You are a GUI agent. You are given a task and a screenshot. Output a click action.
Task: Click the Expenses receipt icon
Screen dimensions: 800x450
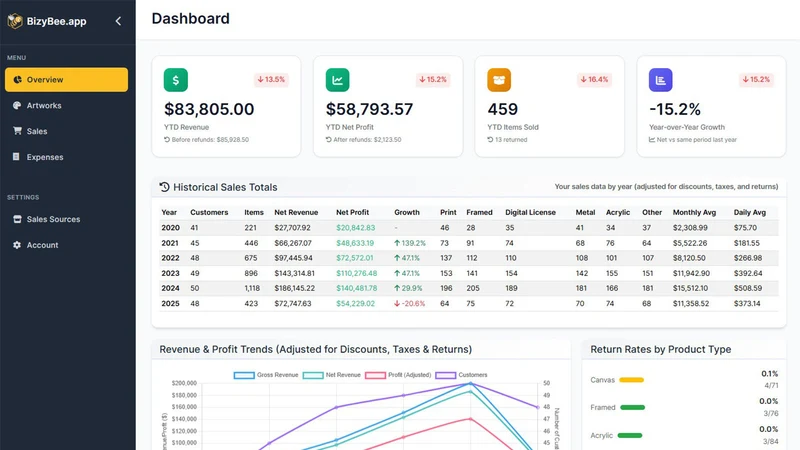[x=16, y=157]
